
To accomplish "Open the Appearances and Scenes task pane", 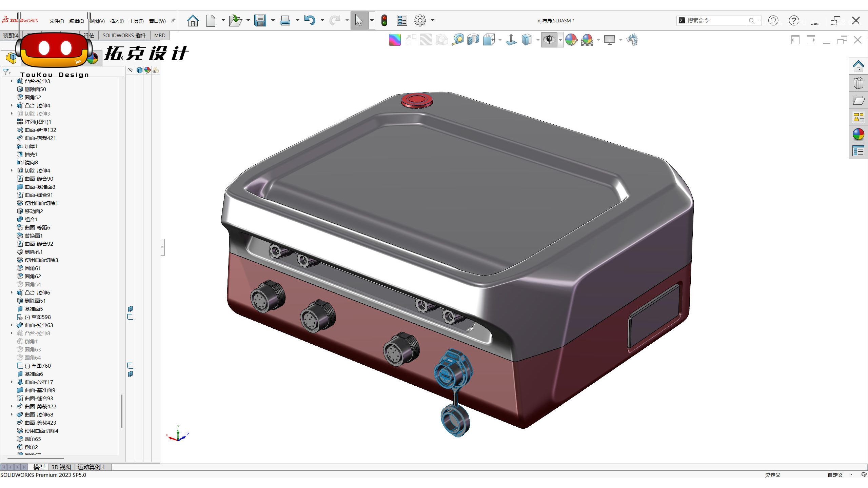I will click(859, 134).
